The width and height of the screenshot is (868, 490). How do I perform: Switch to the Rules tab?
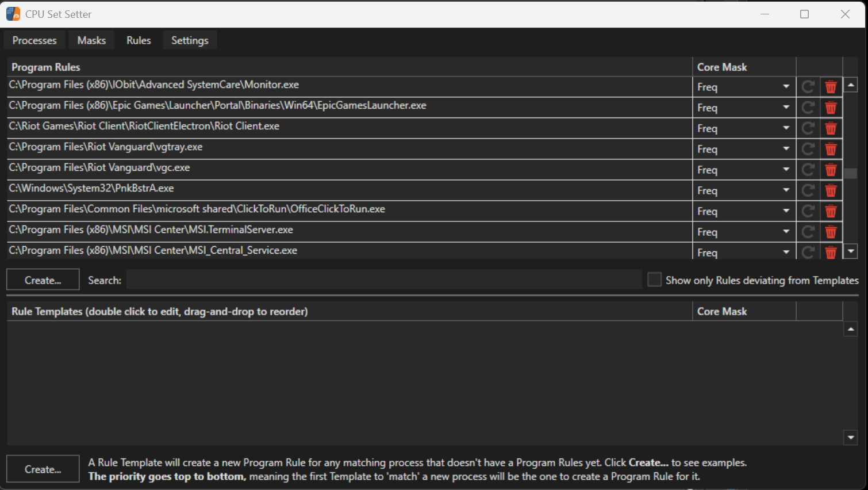point(139,40)
